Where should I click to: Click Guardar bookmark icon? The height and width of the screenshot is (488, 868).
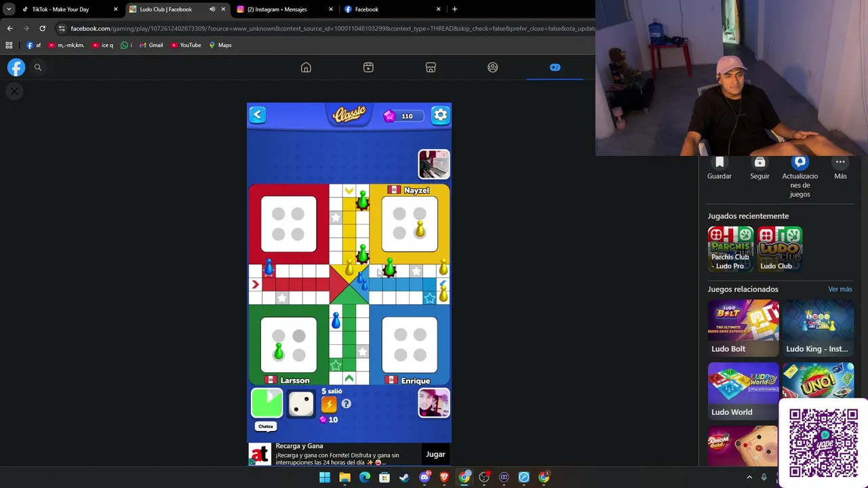tap(719, 163)
